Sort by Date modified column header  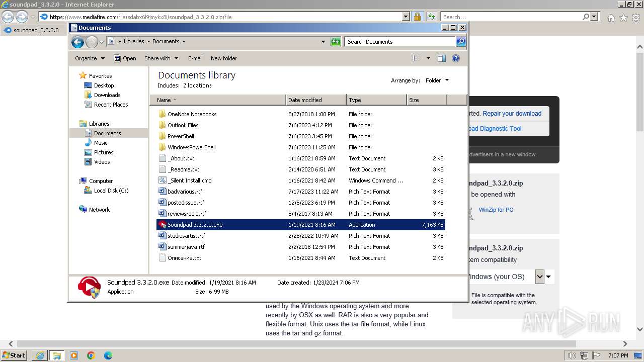click(316, 100)
